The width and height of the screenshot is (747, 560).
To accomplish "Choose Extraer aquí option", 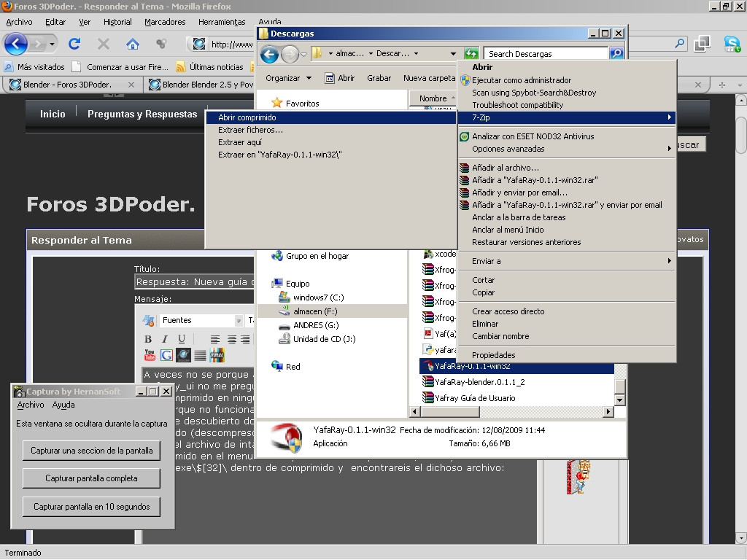I will (x=330, y=142).
